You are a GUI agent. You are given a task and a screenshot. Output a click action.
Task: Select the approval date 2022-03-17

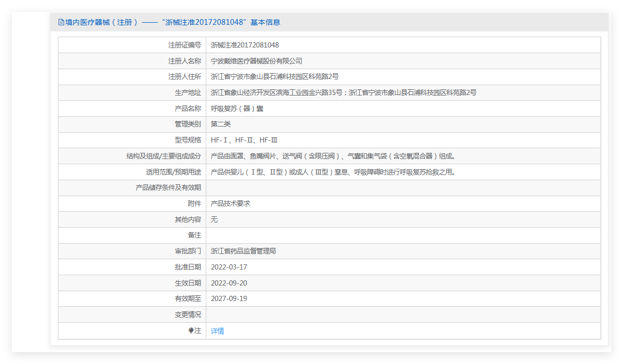pos(229,267)
